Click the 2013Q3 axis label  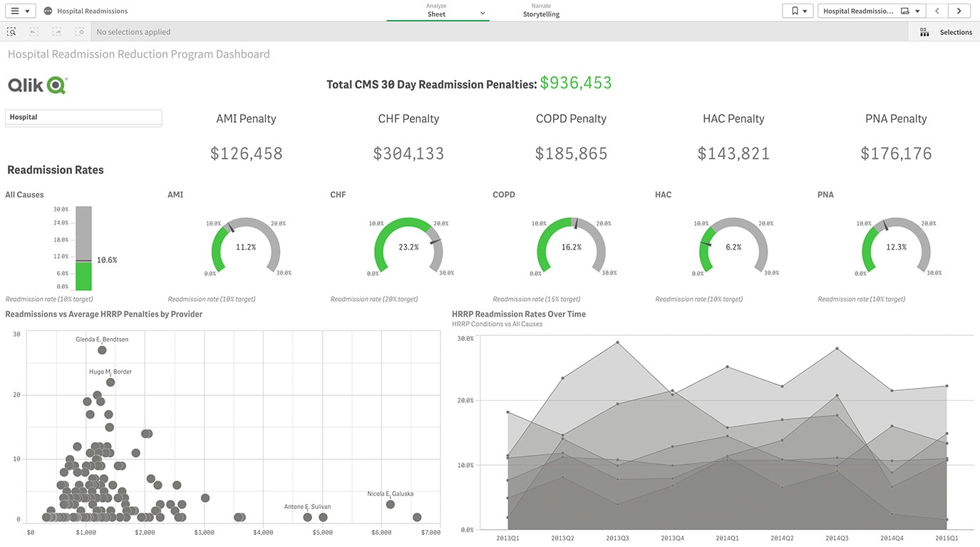pos(618,538)
